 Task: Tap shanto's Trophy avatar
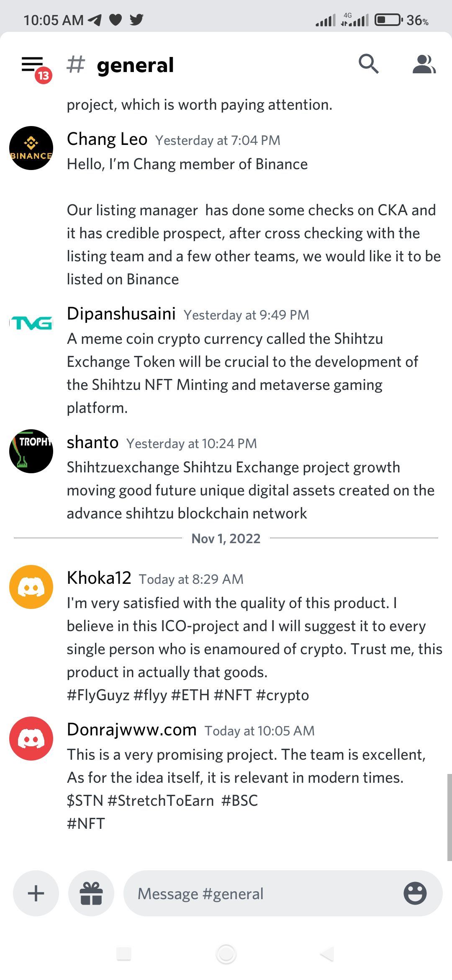point(31,451)
